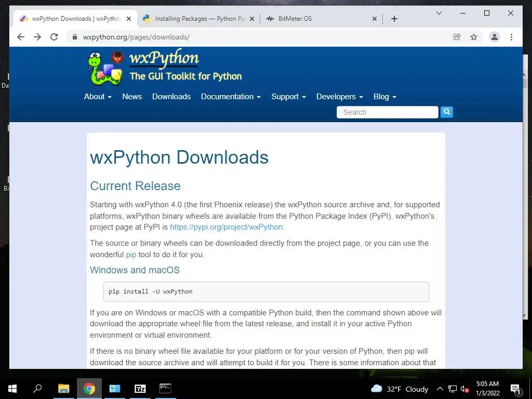
Task: Click the address bar URL
Action: (x=137, y=37)
